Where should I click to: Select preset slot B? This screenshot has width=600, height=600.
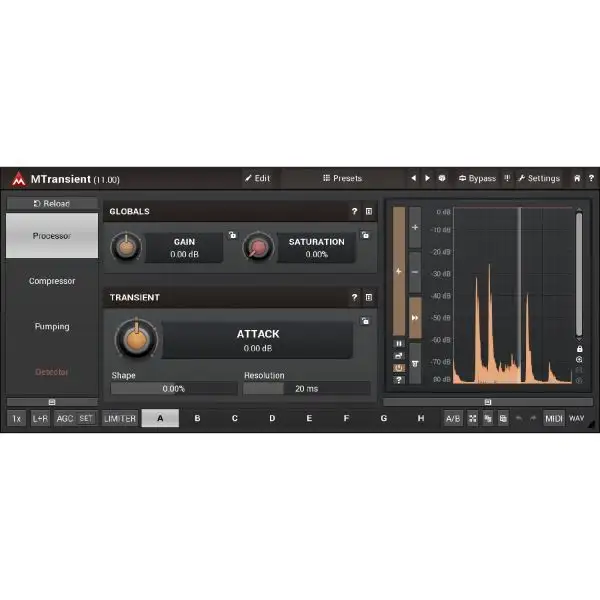(197, 419)
